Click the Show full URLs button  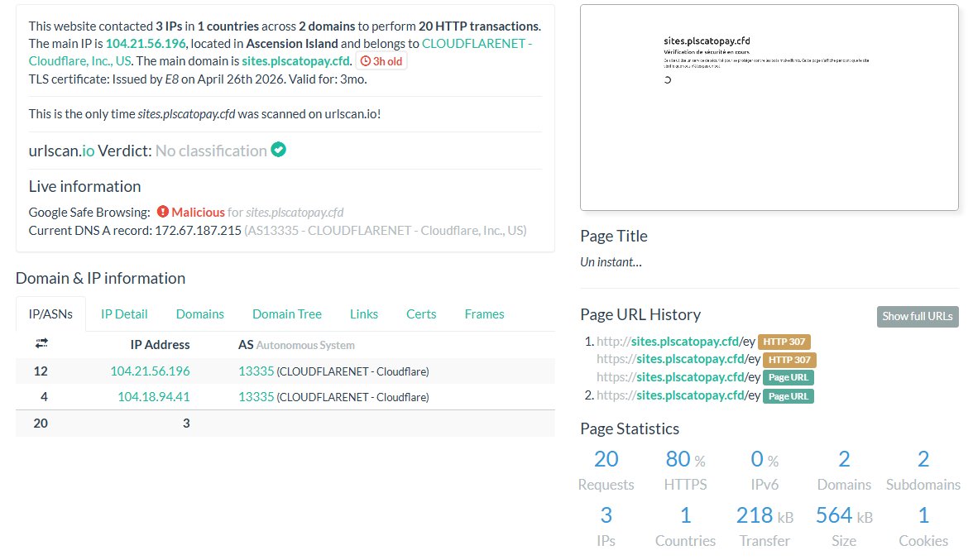tap(917, 316)
